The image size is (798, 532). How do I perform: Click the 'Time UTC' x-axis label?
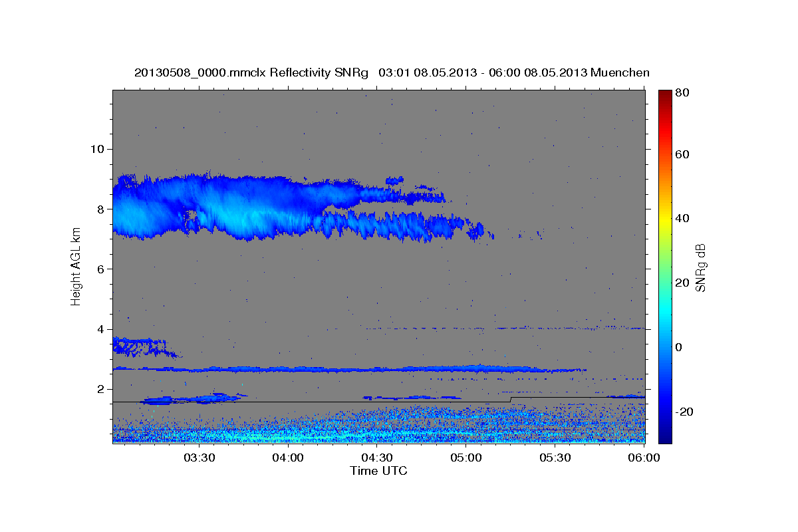[x=378, y=471]
